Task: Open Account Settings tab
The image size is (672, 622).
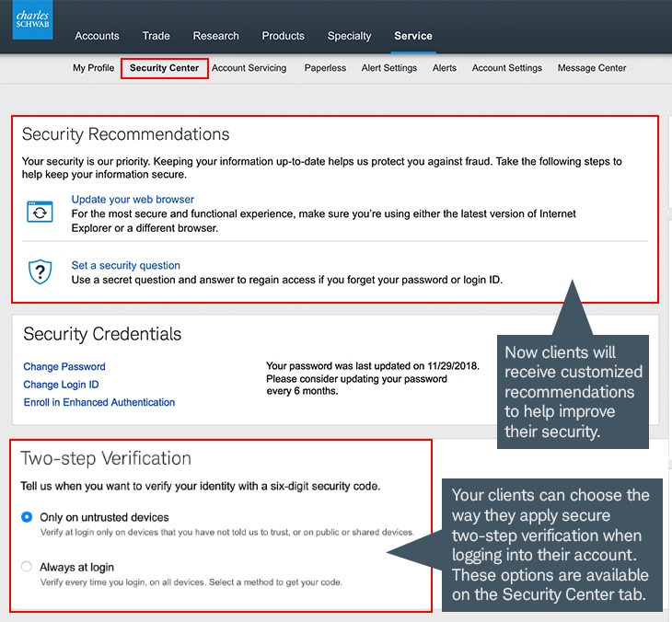Action: click(x=507, y=68)
